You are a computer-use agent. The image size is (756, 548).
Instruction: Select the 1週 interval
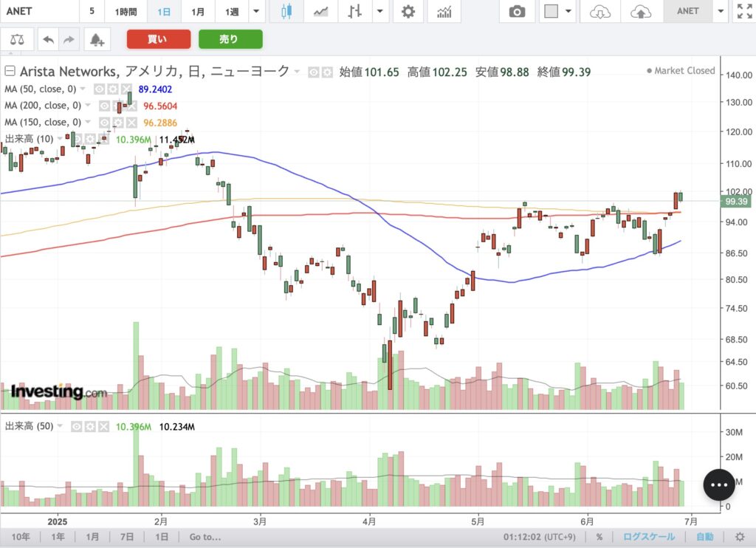[232, 12]
